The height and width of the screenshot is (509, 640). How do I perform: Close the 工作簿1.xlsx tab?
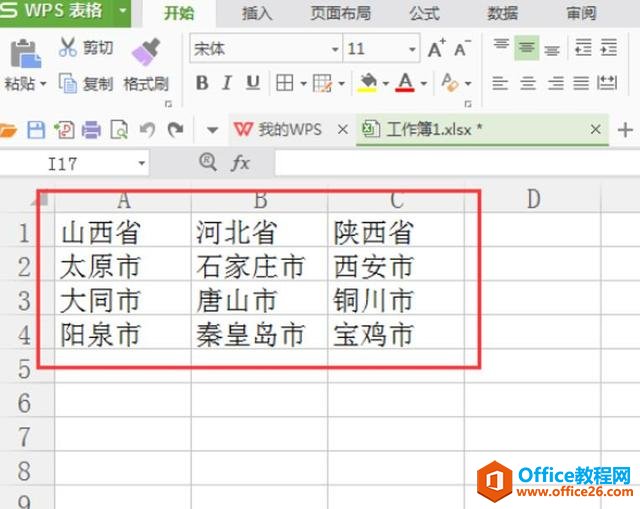point(596,130)
